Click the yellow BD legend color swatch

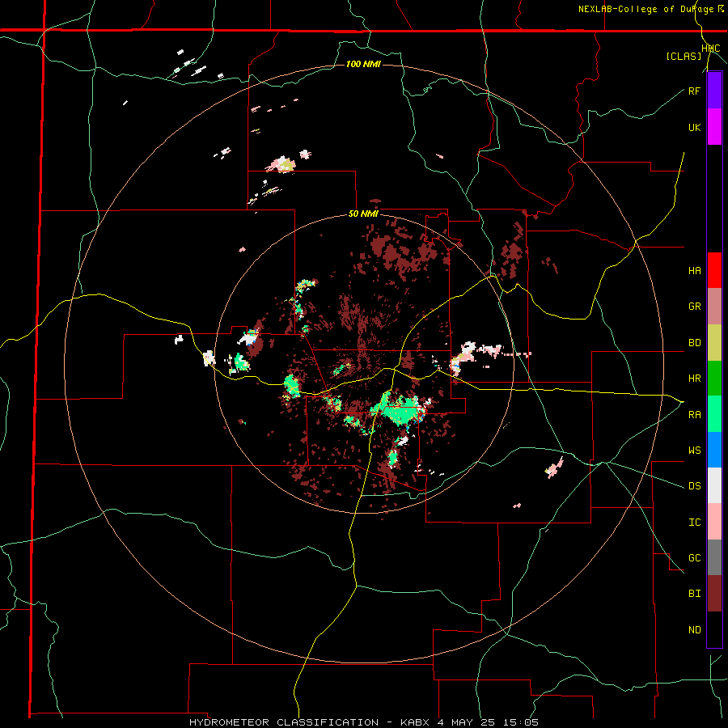pos(714,343)
